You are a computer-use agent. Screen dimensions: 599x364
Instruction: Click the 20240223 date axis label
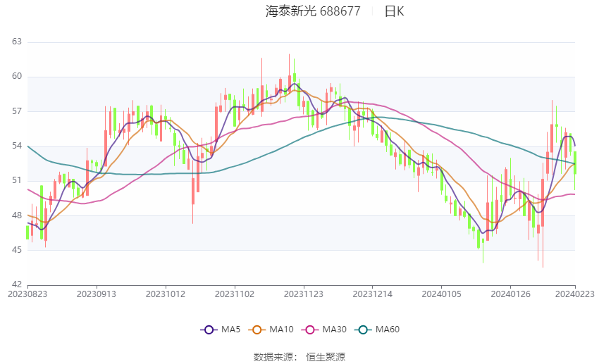[x=575, y=294]
